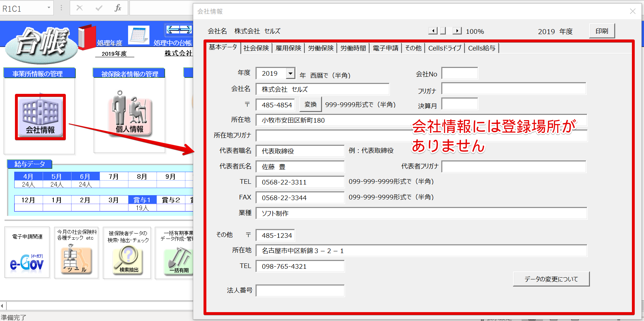Click the 代表者フリガナ input field
This screenshot has height=321, width=644.
click(514, 166)
